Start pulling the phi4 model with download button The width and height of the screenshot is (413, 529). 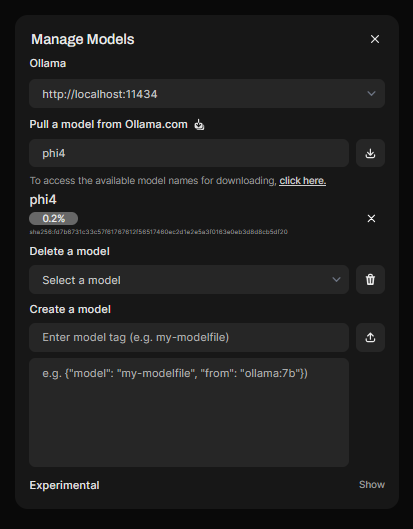pos(370,153)
